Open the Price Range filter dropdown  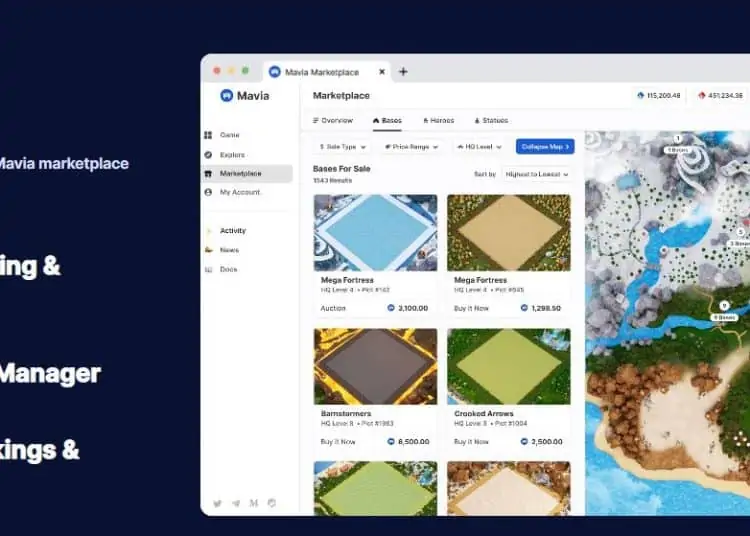411,147
